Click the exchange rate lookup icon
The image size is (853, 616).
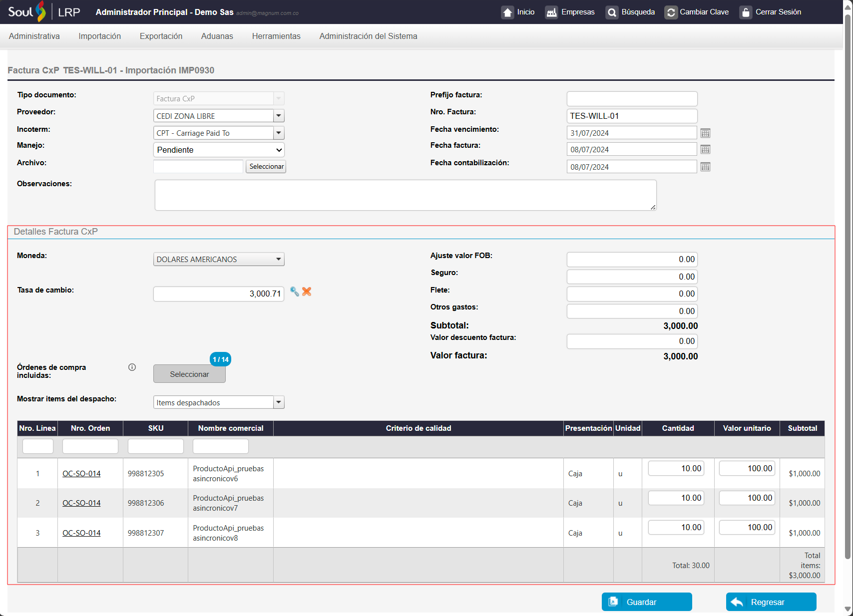[295, 292]
